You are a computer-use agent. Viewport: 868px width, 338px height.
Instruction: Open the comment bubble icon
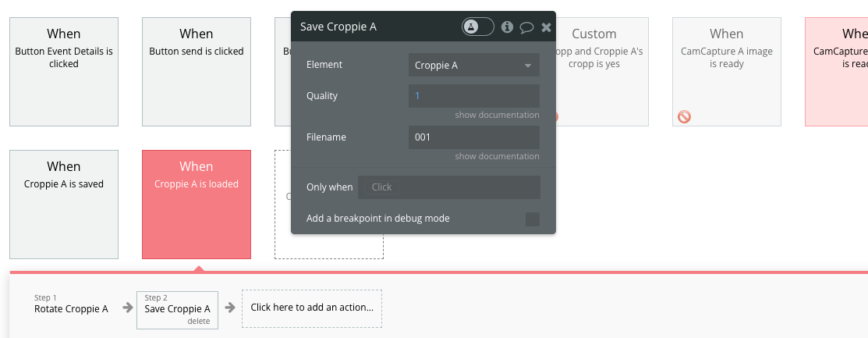pyautogui.click(x=526, y=27)
